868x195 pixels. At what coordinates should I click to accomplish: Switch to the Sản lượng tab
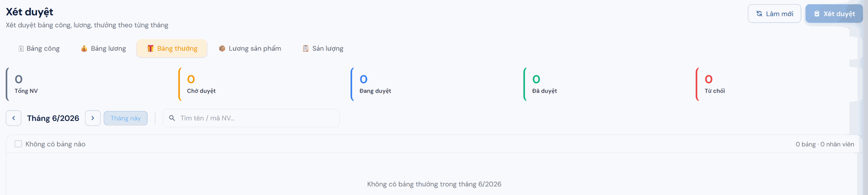click(x=323, y=49)
